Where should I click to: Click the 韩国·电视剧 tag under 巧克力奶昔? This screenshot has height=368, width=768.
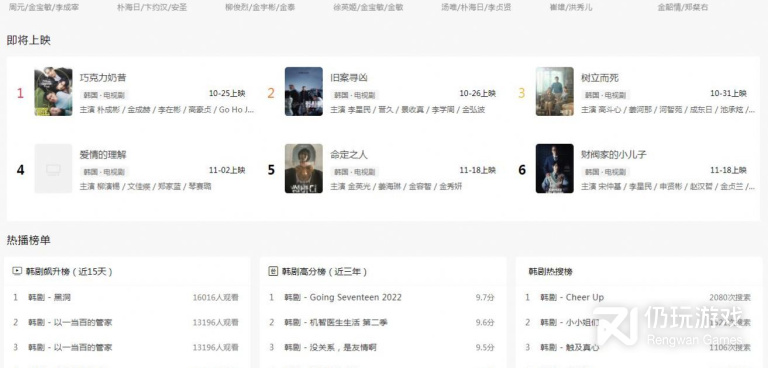[104, 95]
